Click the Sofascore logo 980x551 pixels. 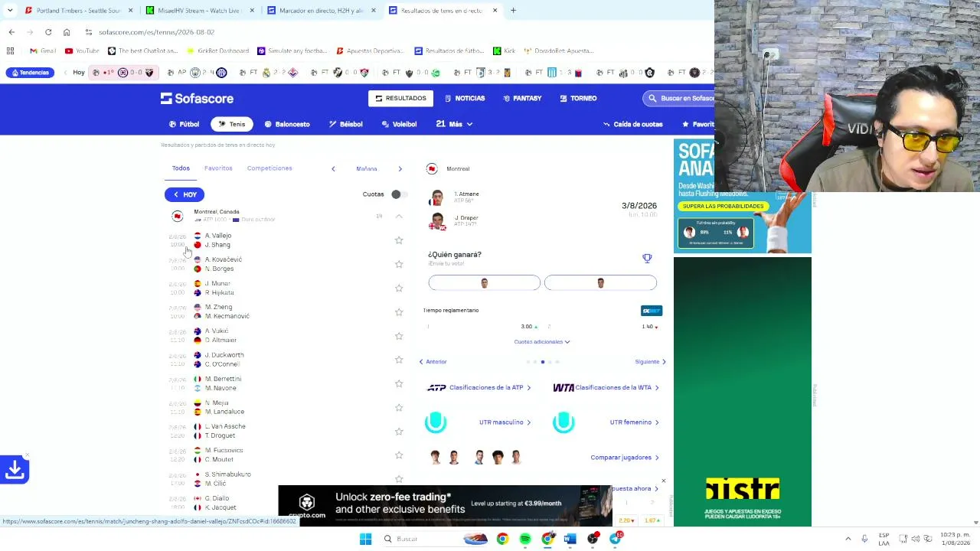click(197, 98)
